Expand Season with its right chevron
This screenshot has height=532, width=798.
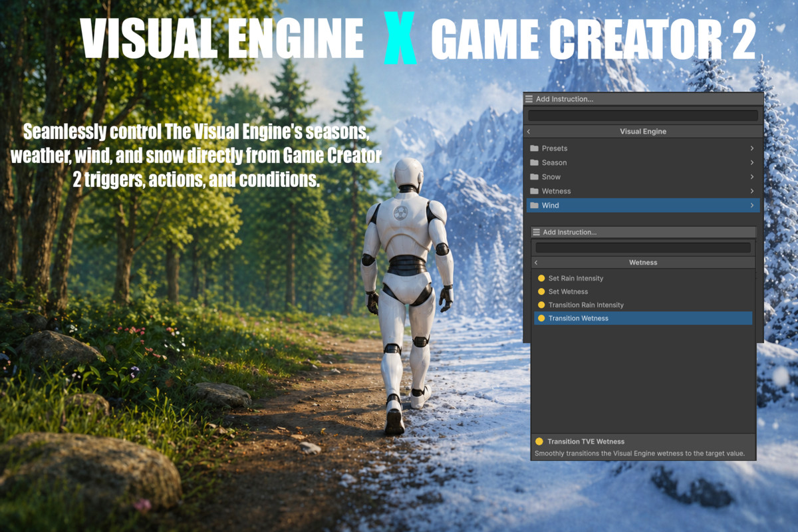pyautogui.click(x=752, y=162)
